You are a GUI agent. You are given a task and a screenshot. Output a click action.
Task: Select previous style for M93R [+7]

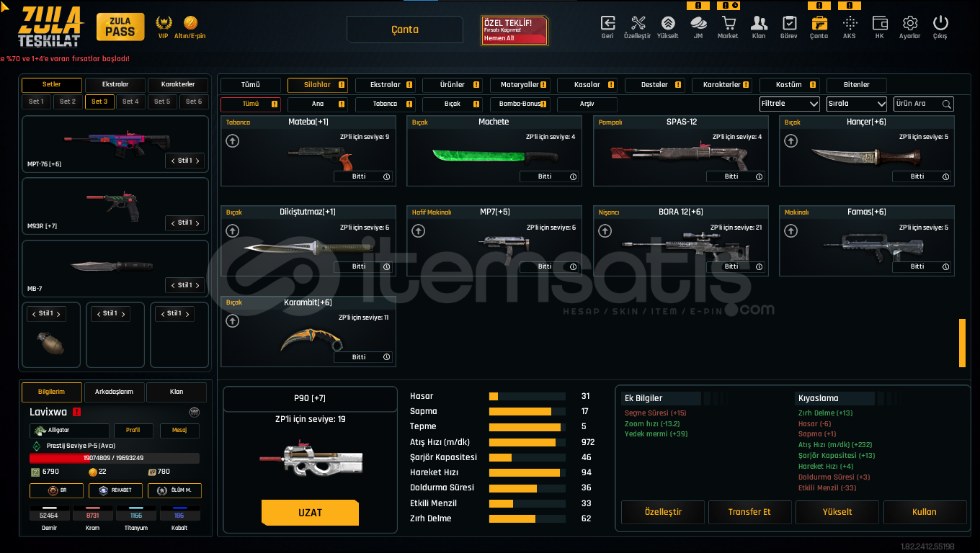coord(173,223)
